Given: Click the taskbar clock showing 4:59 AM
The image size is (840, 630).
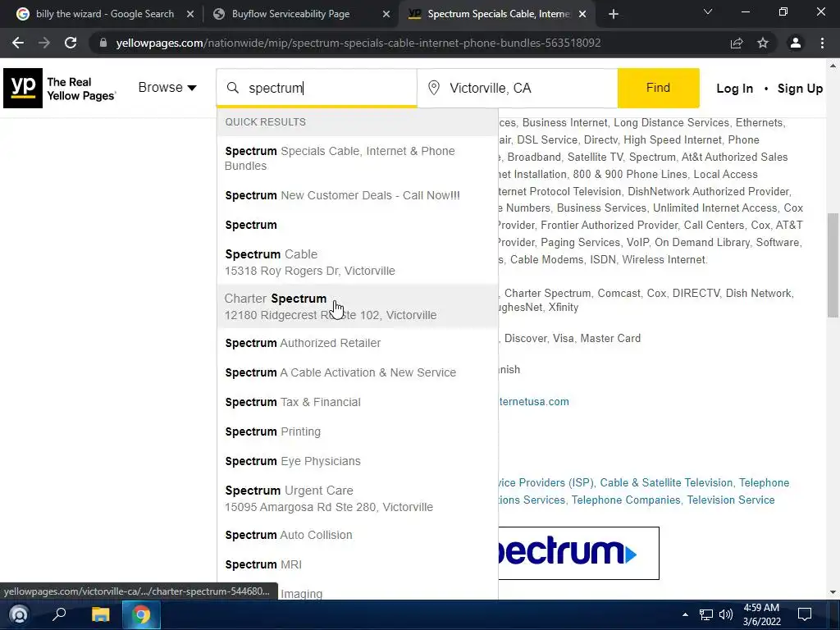Looking at the screenshot, I should tap(761, 614).
